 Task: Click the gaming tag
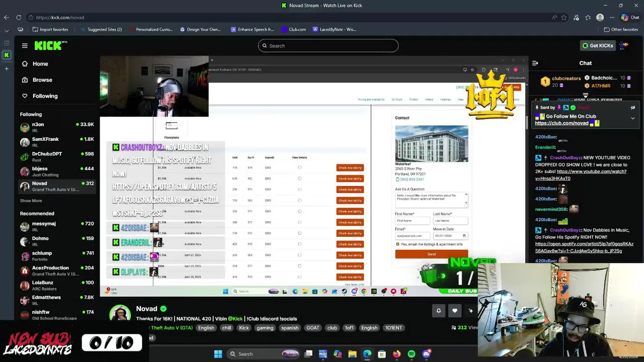point(265,328)
